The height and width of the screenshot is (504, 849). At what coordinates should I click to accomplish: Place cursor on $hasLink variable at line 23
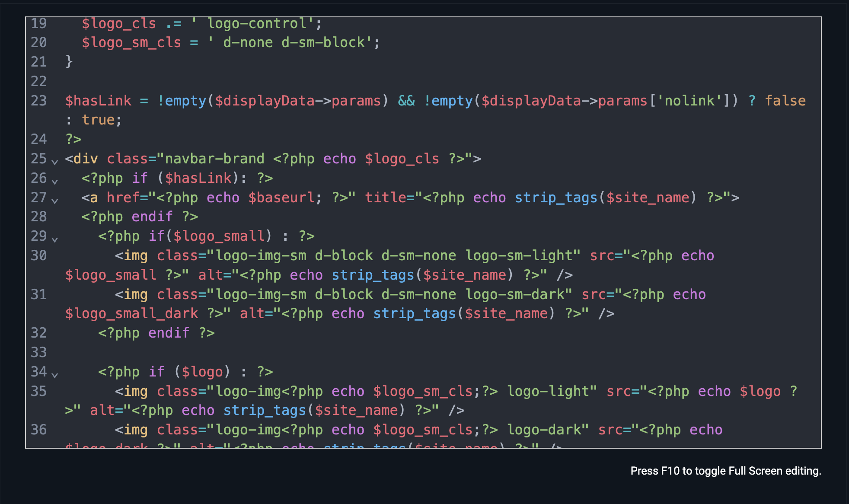[98, 101]
